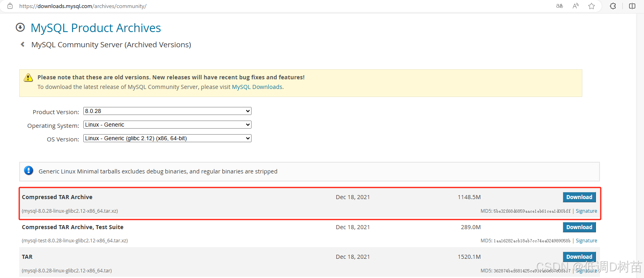Click the TAR row title

pyautogui.click(x=27, y=257)
